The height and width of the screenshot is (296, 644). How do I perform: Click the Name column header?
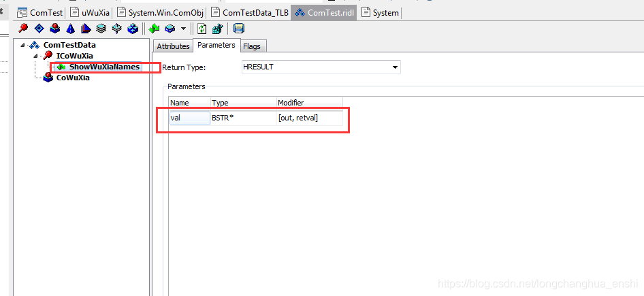click(189, 103)
